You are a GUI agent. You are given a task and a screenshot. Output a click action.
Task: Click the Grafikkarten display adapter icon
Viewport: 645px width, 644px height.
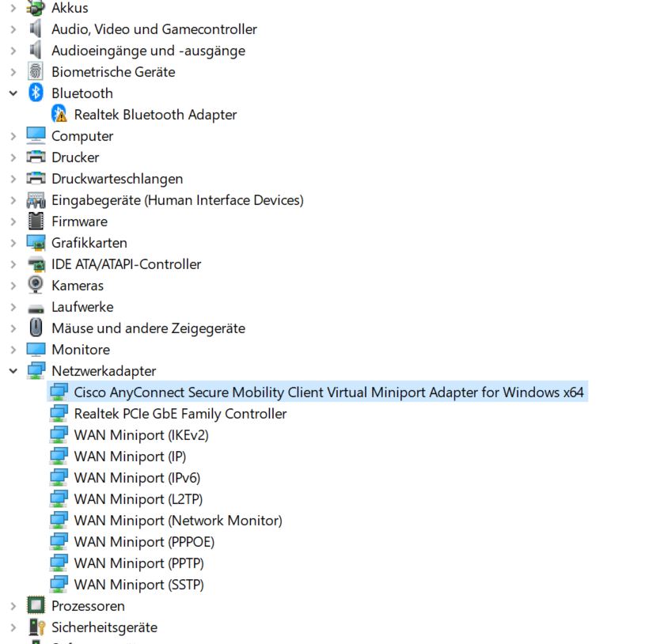[36, 243]
